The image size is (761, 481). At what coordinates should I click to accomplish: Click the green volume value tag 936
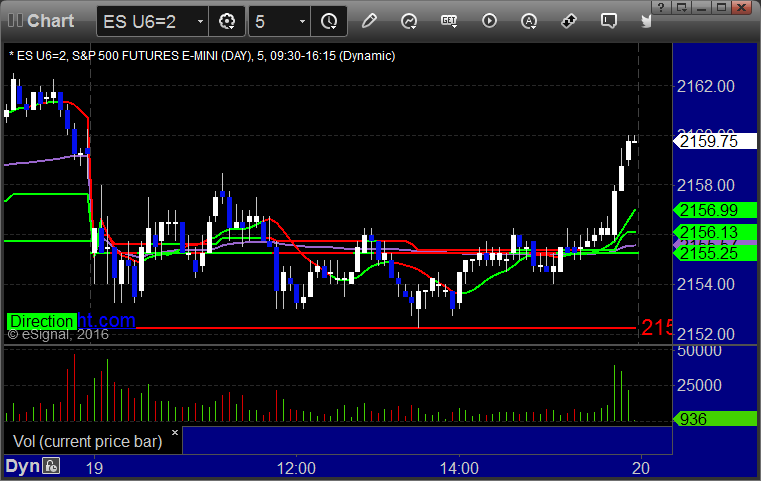715,419
